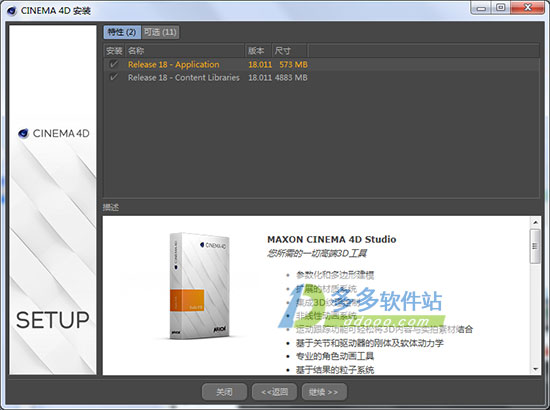550x410 pixels.
Task: Open the 可选 (11) tab
Action: [160, 32]
